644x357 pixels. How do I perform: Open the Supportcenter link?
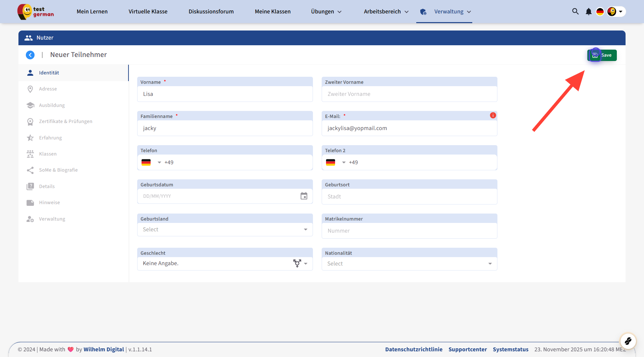click(468, 349)
